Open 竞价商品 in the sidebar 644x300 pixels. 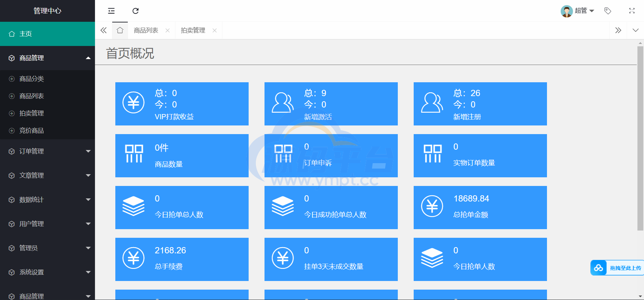pos(47,131)
